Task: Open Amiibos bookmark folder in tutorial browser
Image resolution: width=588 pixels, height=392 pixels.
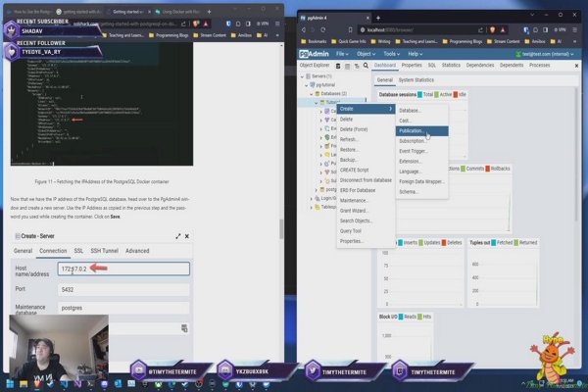Action: click(241, 35)
